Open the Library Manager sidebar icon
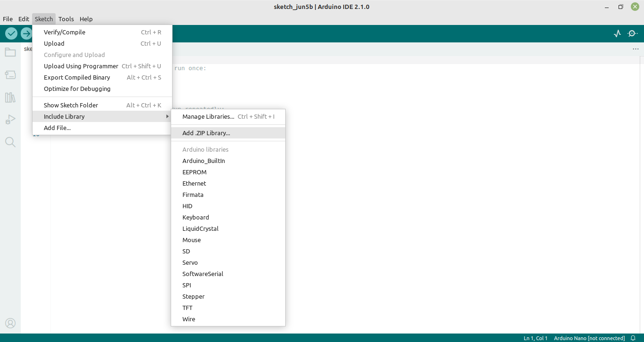Viewport: 644px width, 342px height. point(10,97)
